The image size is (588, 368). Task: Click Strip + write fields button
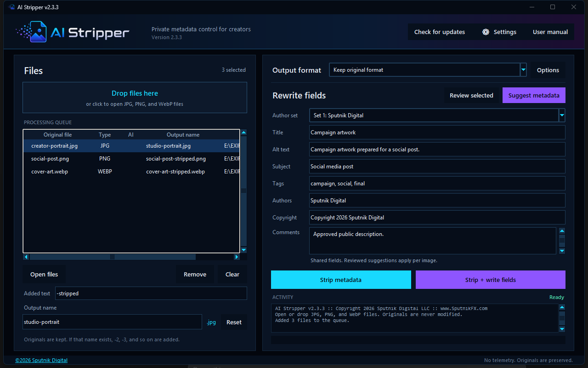(x=491, y=280)
